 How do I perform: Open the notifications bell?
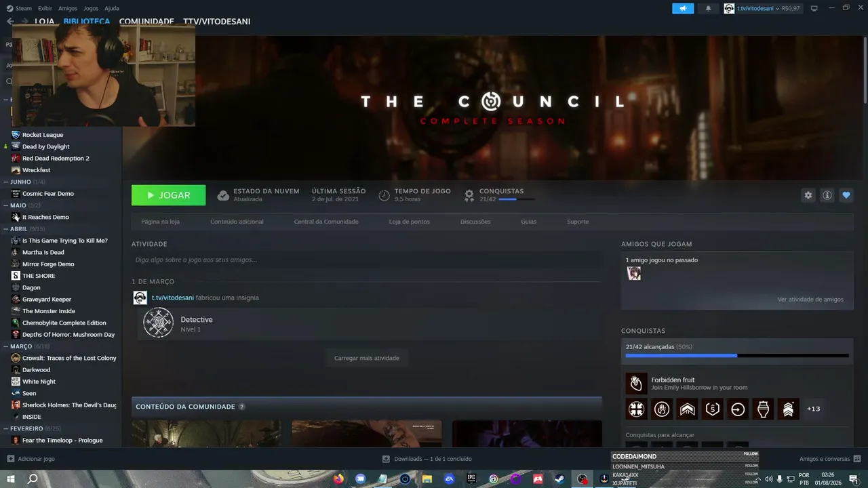tap(709, 8)
